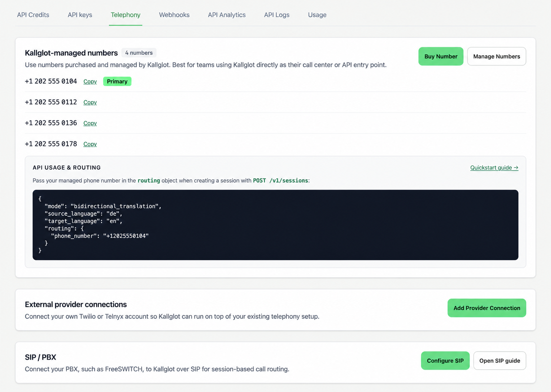Click phone number +1 202 555 0104
This screenshot has height=392, width=551.
51,81
